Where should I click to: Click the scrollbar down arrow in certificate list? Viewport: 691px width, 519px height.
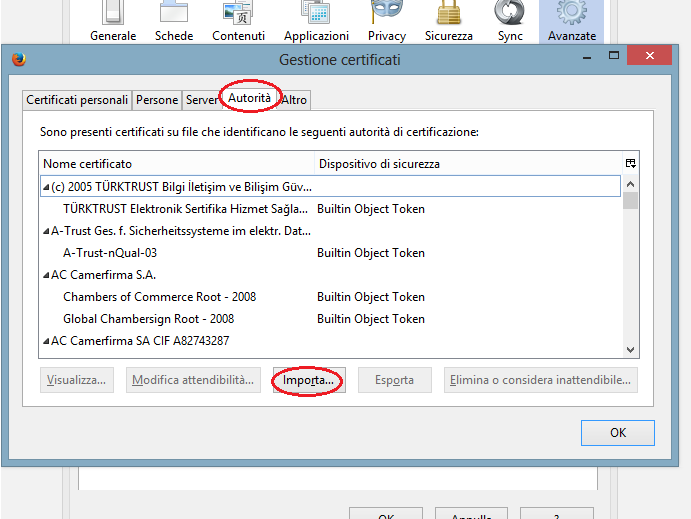coord(630,349)
